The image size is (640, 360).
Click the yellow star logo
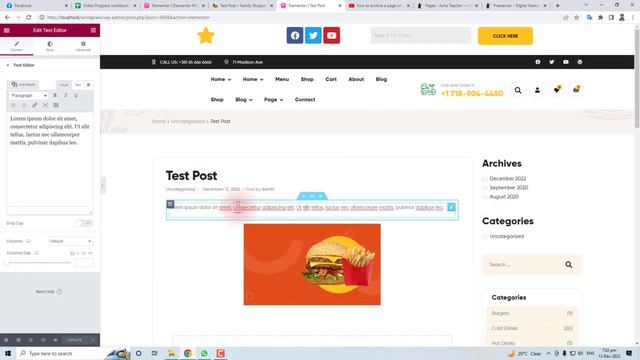[x=206, y=36]
